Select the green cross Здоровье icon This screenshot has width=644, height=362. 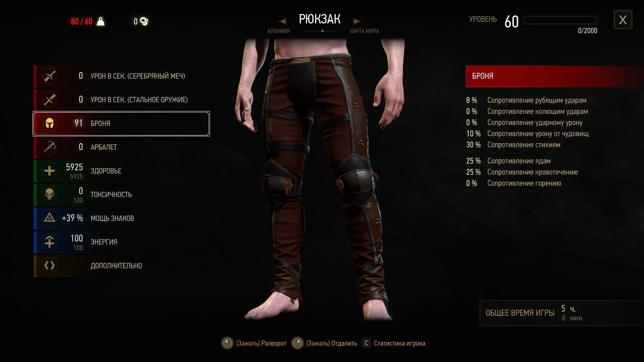coord(50,171)
